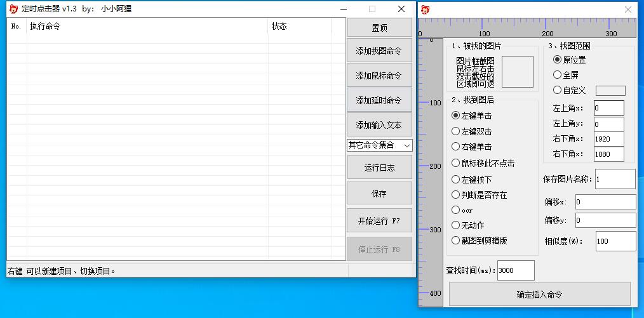Set search range to 全屏
Screen dimensions: 644x318
pyautogui.click(x=558, y=75)
